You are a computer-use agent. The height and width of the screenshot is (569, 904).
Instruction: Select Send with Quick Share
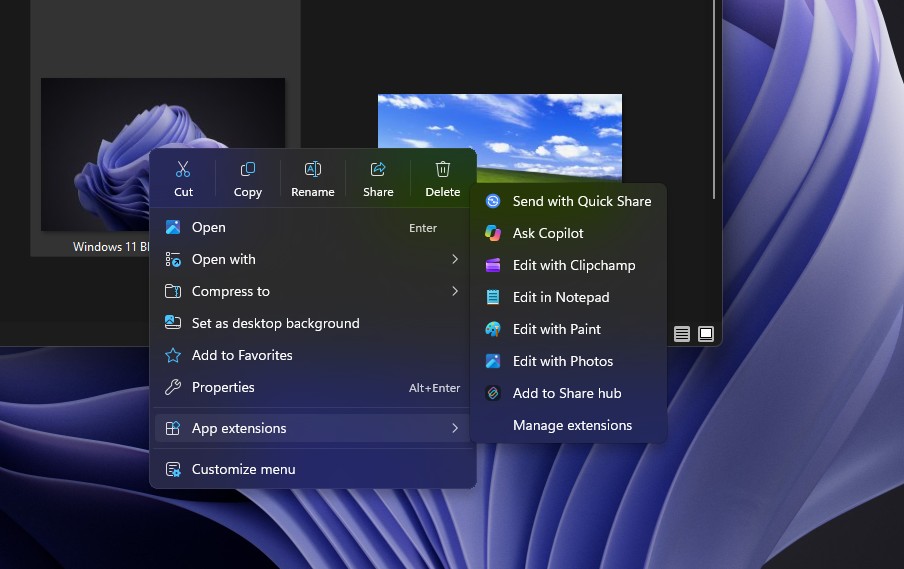568,201
